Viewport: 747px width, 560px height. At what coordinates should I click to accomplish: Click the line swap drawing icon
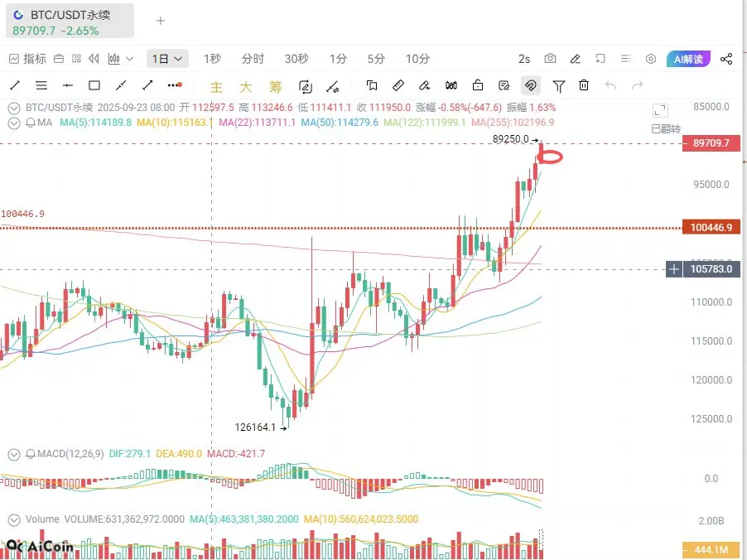pos(332,87)
